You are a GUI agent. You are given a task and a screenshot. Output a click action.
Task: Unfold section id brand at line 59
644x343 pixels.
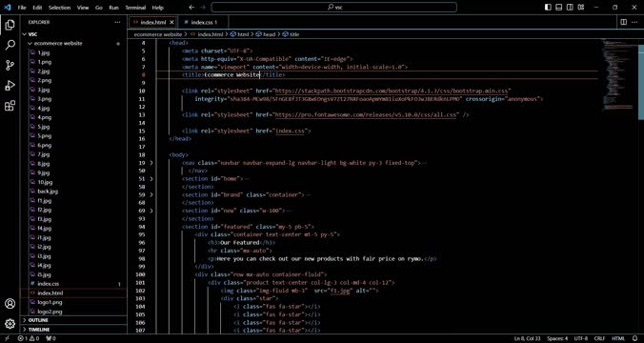151,194
